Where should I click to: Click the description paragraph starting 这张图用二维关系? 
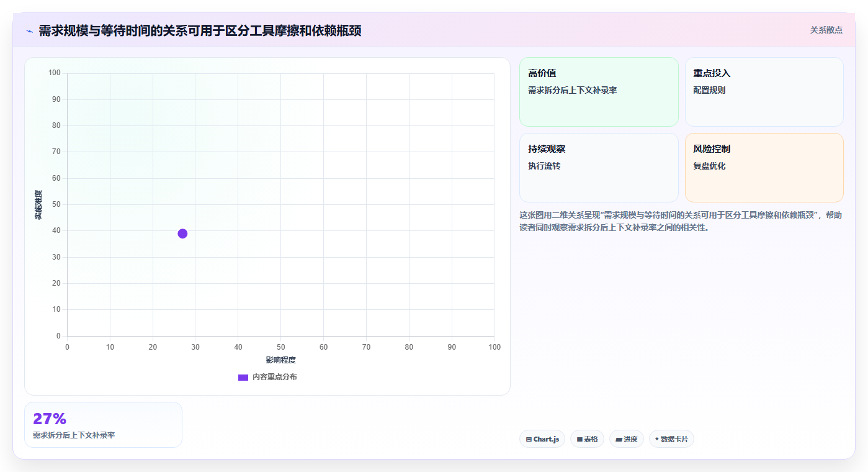point(681,221)
